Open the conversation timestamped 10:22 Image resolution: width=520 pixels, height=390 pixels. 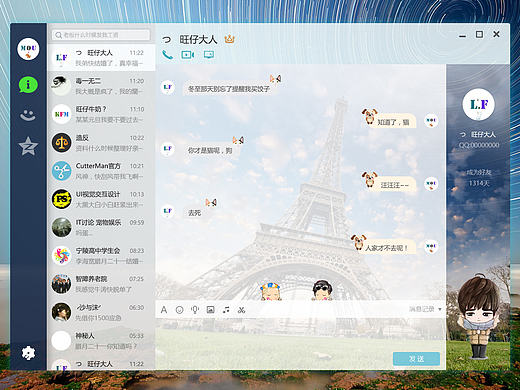pos(101,143)
